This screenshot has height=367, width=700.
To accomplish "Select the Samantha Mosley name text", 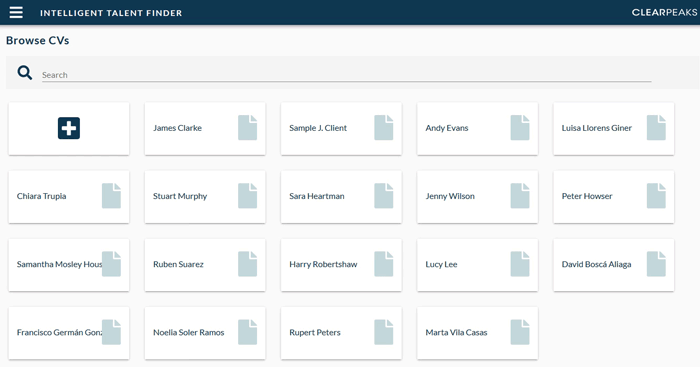I will tap(59, 264).
